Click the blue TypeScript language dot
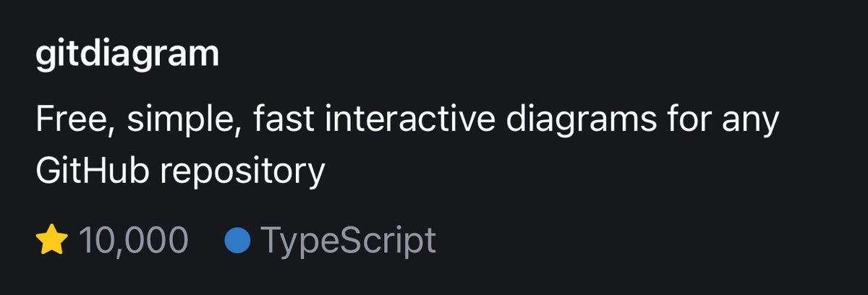Screen dimensions: 868x295 click(x=238, y=240)
